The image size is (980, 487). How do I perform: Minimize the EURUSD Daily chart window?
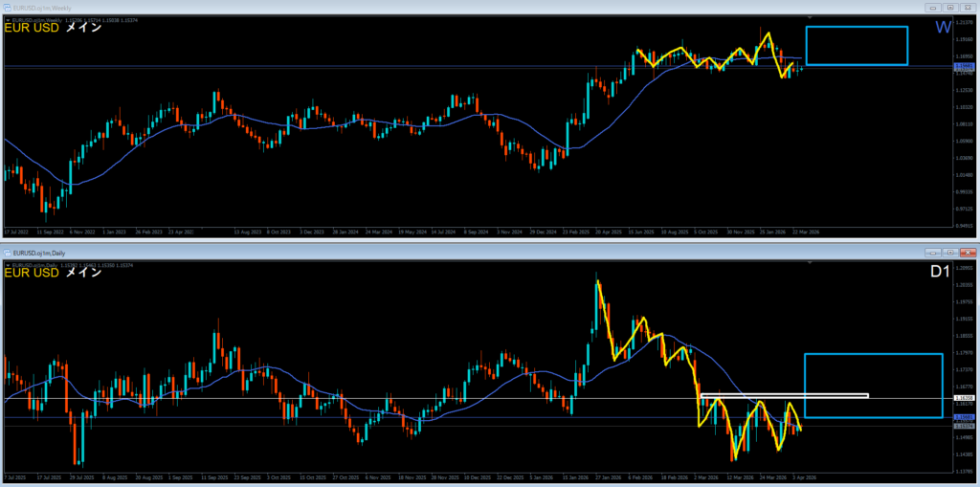coord(933,254)
